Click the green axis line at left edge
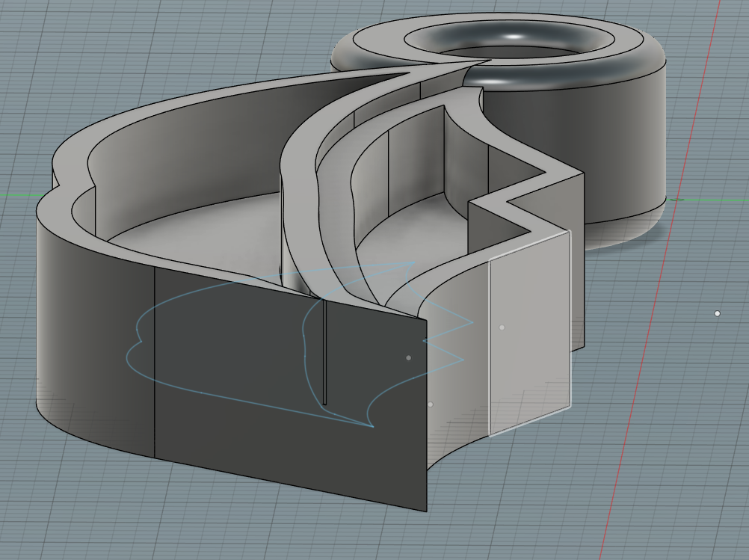The image size is (749, 560). [19, 196]
